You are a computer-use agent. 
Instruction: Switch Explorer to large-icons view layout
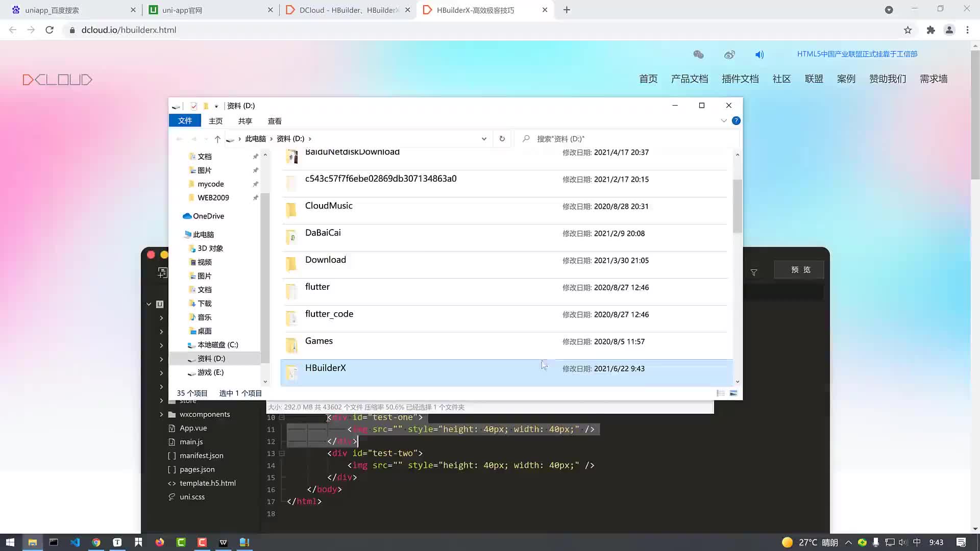click(733, 393)
